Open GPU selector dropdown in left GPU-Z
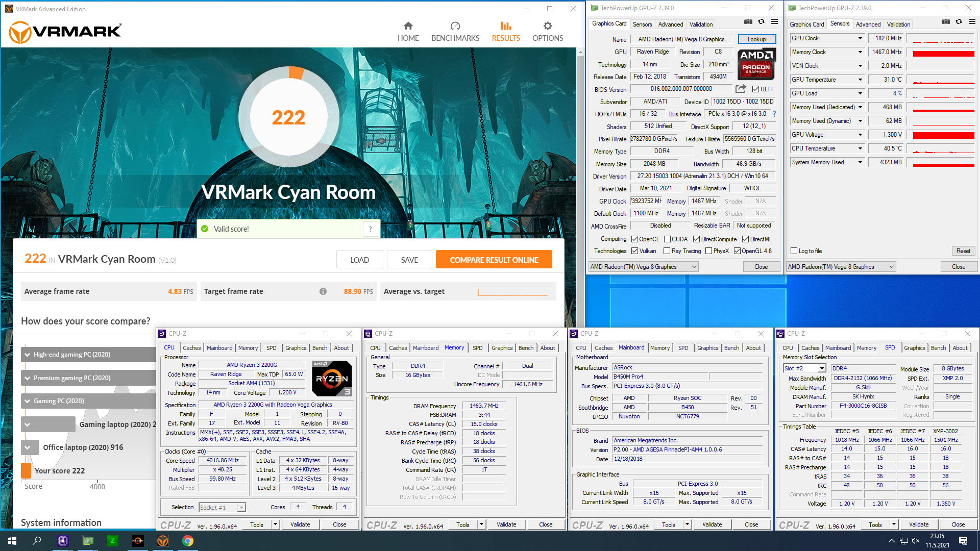Image resolution: width=980 pixels, height=551 pixels. point(643,267)
